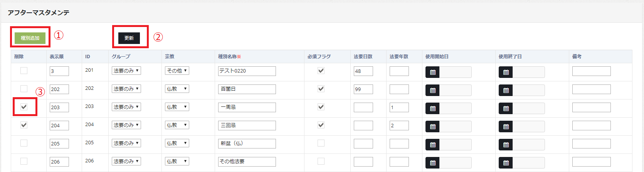The image size is (644, 172).
Task: Uncheck the delete checkbox for ID 203
Action: (x=24, y=107)
